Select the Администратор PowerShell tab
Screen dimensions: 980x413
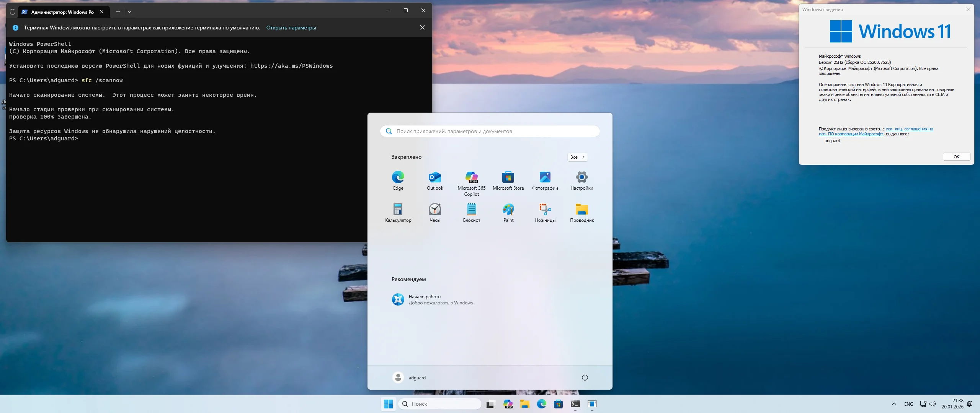point(61,12)
